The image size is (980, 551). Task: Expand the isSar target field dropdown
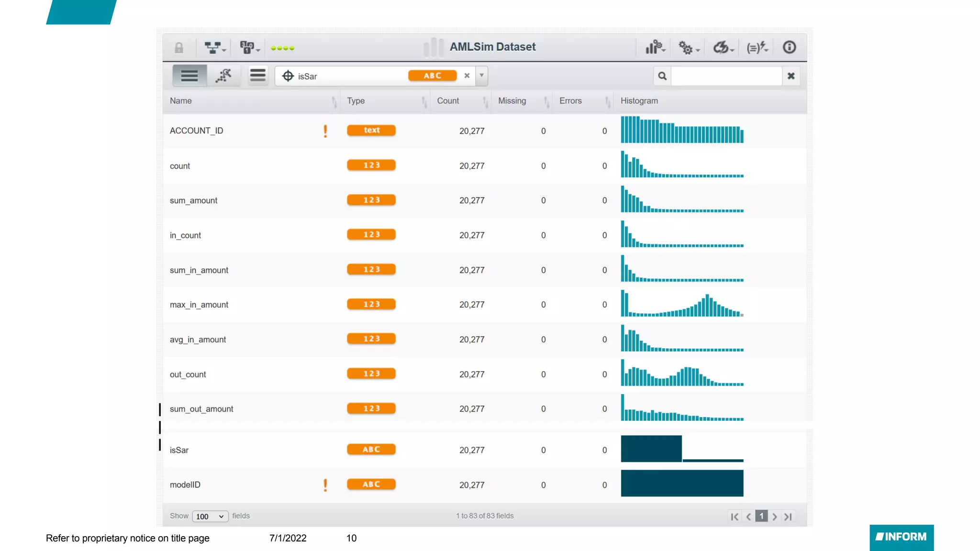[481, 76]
